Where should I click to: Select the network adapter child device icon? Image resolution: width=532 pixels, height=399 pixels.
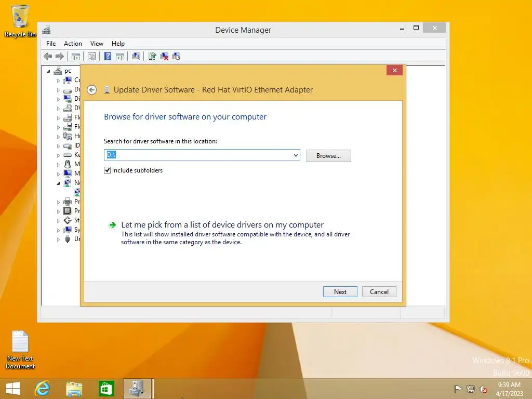pyautogui.click(x=77, y=192)
